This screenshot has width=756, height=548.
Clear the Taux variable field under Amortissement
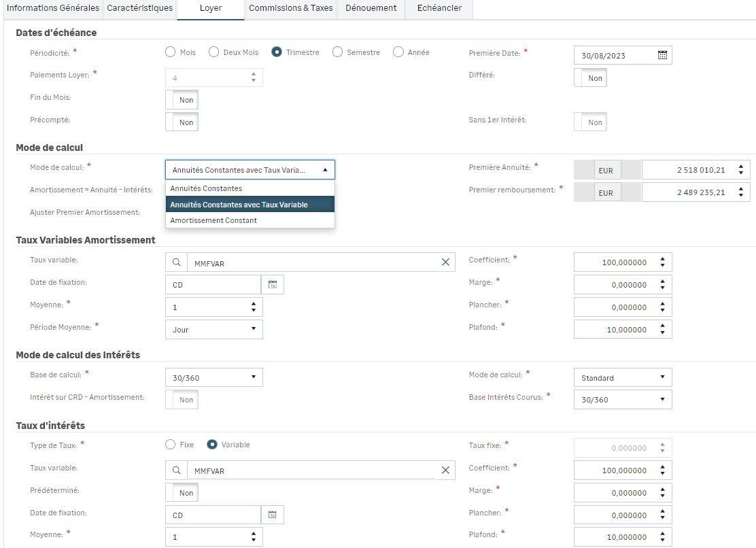[445, 262]
